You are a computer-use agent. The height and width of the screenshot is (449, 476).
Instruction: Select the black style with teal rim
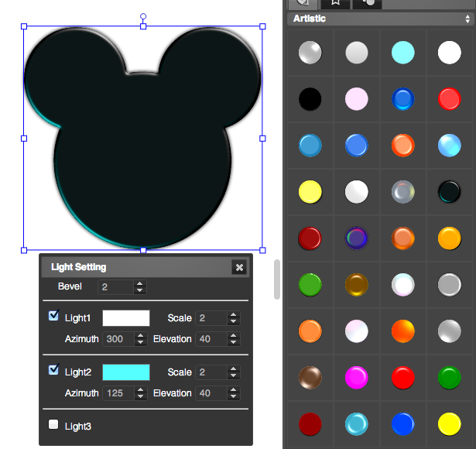tap(449, 192)
